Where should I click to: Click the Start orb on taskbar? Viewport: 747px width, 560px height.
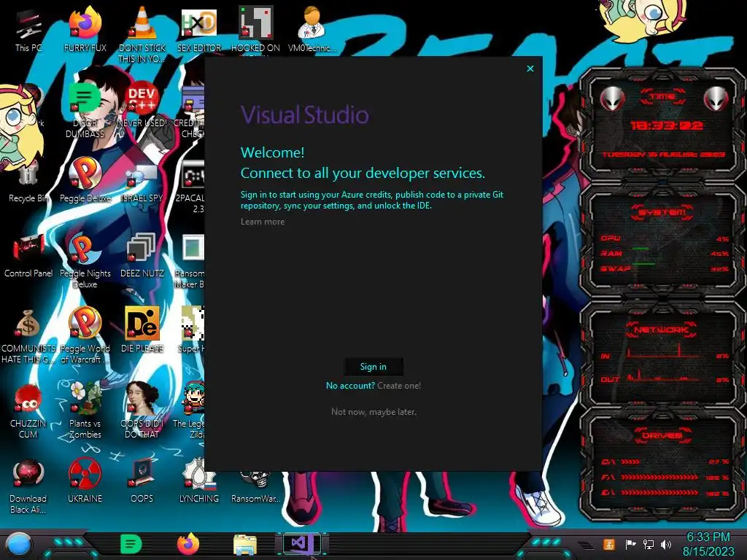click(18, 544)
